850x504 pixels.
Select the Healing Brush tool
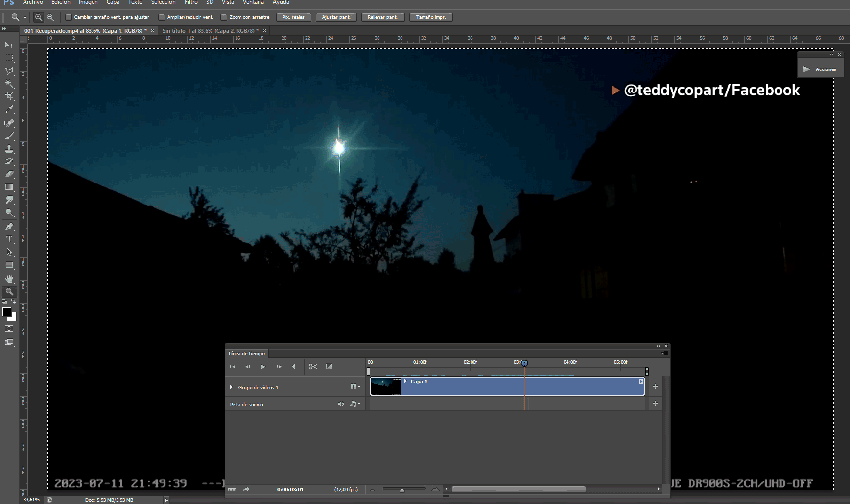[9, 123]
